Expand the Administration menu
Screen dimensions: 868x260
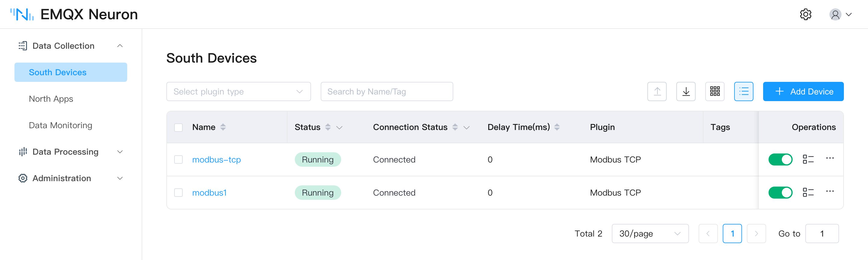click(x=71, y=178)
